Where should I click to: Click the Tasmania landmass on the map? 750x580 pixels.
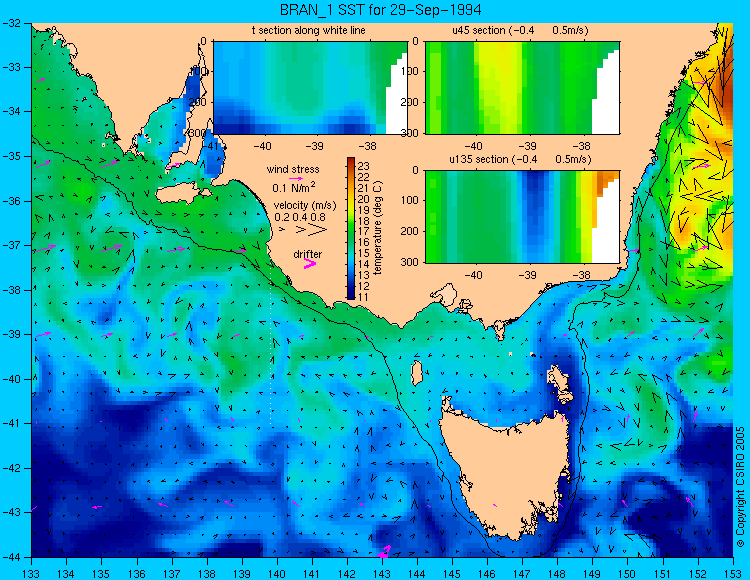507,473
